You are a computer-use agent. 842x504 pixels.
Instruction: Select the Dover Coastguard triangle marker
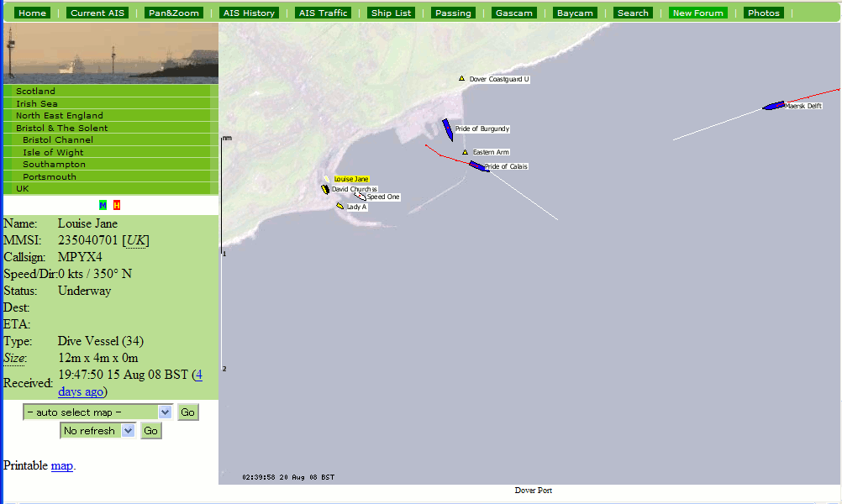click(x=461, y=79)
